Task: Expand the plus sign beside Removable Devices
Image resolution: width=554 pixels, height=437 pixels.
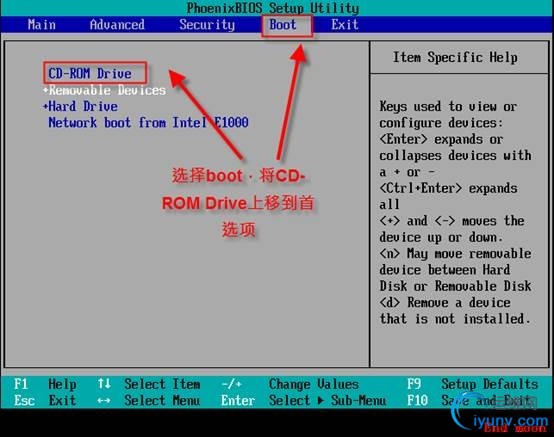Action: [x=45, y=90]
